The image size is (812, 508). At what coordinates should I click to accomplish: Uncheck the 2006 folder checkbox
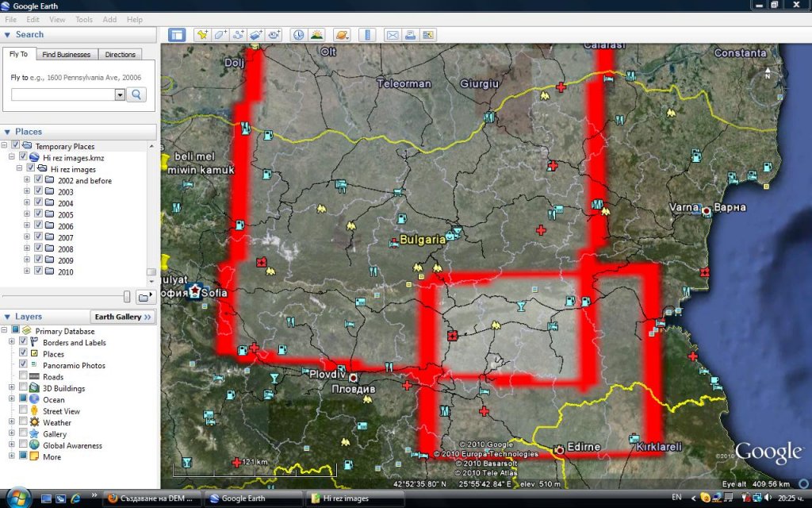pyautogui.click(x=38, y=225)
